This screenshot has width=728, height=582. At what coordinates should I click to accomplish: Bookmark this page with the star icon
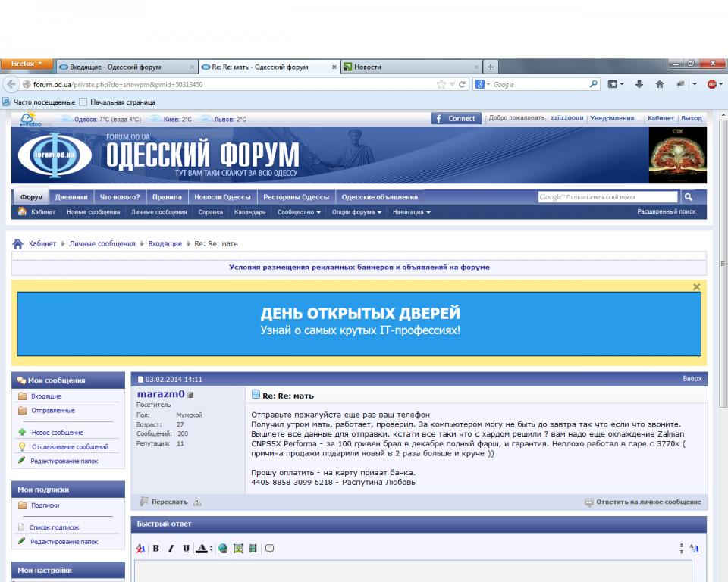click(x=441, y=84)
